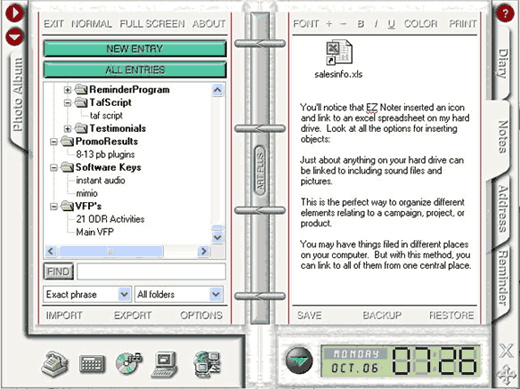The width and height of the screenshot is (520, 389).
Task: Select the 'taf script' entry
Action: point(106,116)
